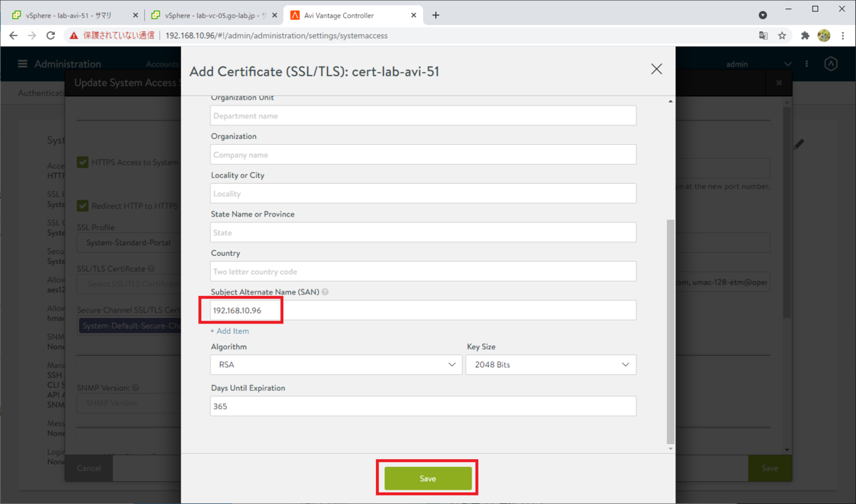The image size is (856, 504).
Task: Click the Chrome profile avatar
Action: coord(824,35)
